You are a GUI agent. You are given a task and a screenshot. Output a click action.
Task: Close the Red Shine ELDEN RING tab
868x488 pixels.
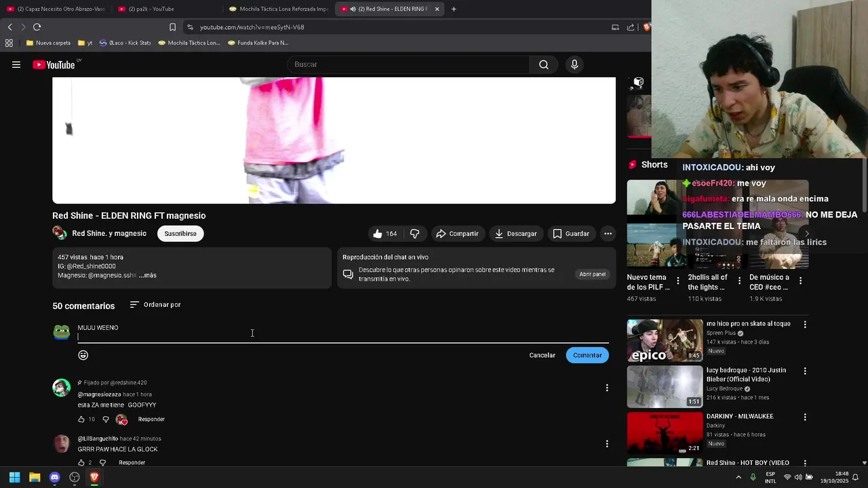pyautogui.click(x=437, y=9)
